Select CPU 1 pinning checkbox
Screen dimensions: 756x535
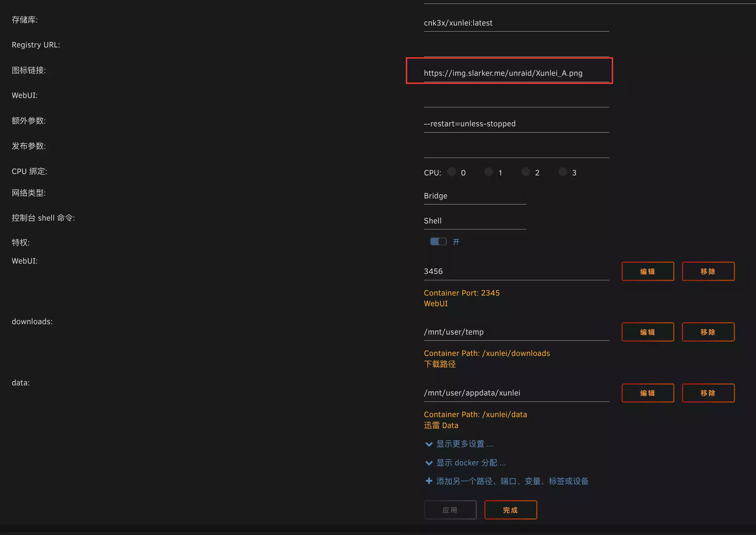pos(489,172)
